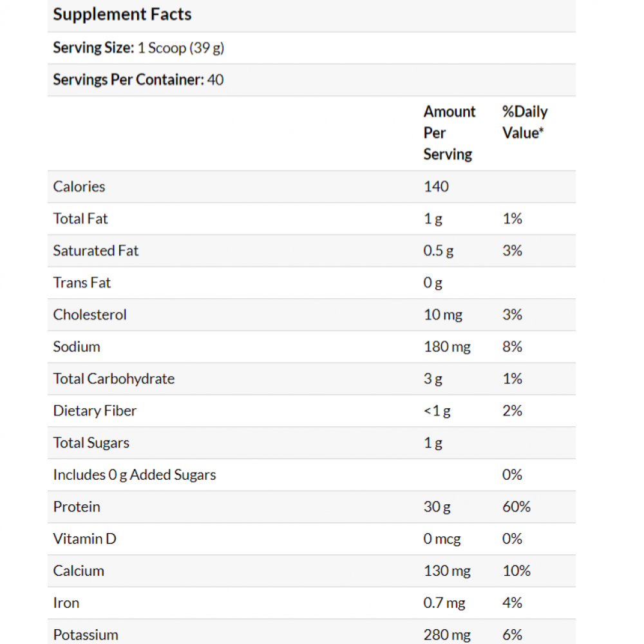Select the Trans Fat label
Image resolution: width=644 pixels, height=644 pixels.
[x=82, y=283]
